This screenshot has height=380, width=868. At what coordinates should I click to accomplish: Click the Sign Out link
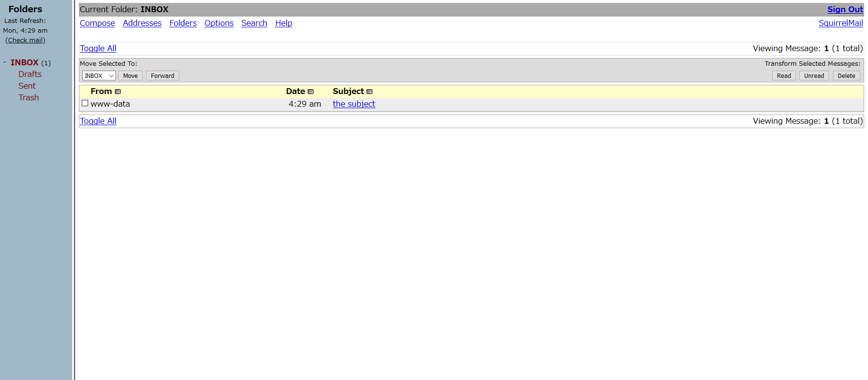pos(845,9)
